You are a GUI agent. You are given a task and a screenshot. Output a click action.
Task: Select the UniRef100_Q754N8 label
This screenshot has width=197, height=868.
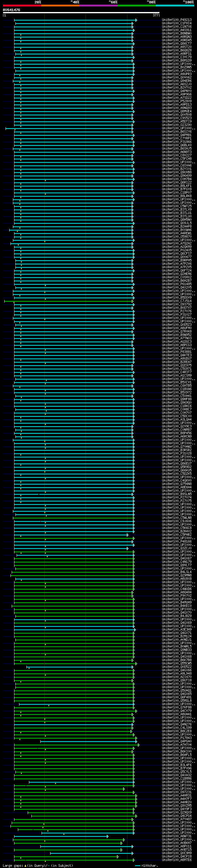pos(177,484)
